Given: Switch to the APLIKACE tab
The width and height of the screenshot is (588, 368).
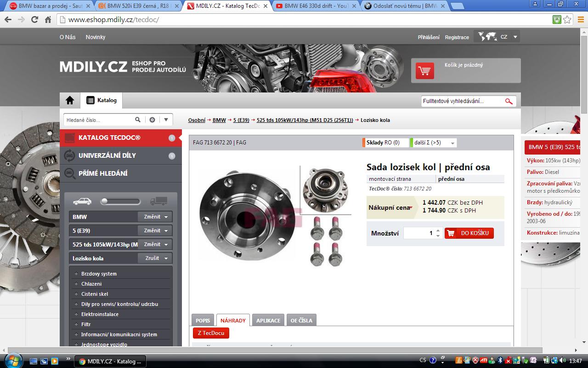Looking at the screenshot, I should (x=268, y=321).
